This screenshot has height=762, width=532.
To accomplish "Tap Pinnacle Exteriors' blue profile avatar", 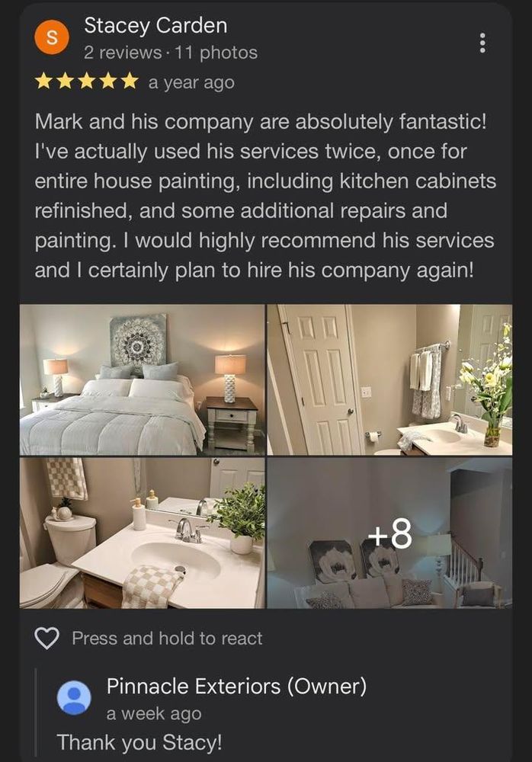I will click(x=74, y=697).
